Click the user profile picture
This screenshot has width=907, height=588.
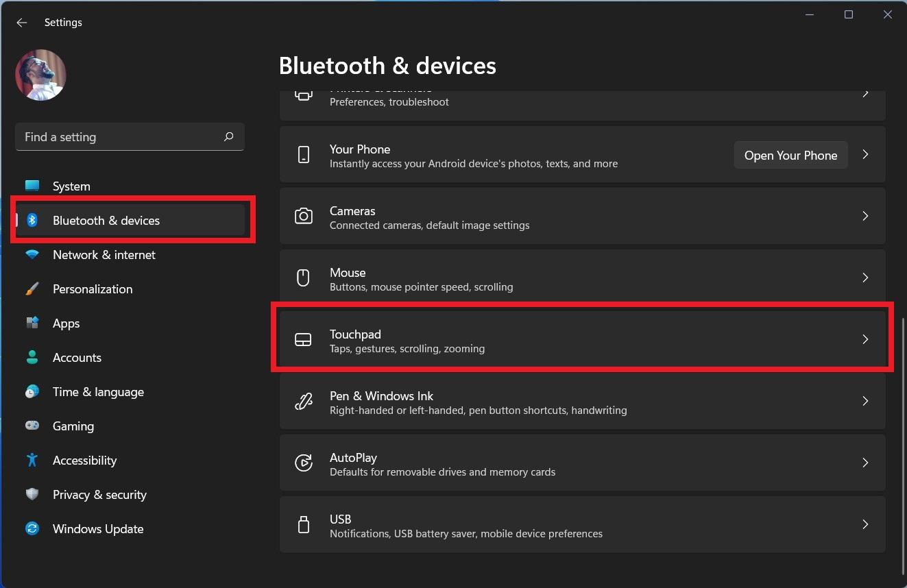click(x=40, y=75)
